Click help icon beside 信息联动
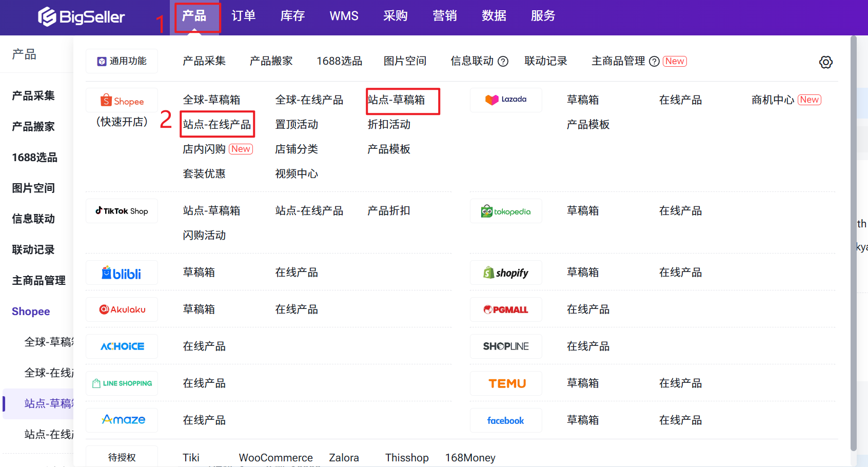The width and height of the screenshot is (868, 467). pos(503,62)
